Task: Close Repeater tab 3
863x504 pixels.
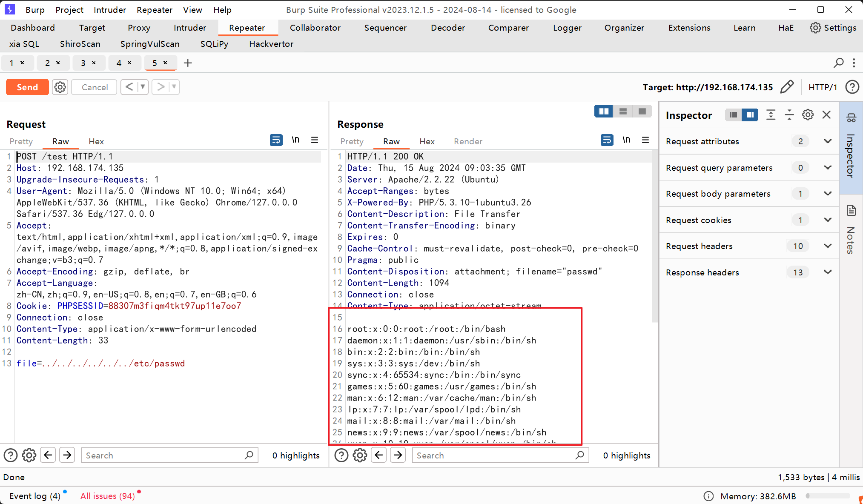Action: pyautogui.click(x=94, y=63)
